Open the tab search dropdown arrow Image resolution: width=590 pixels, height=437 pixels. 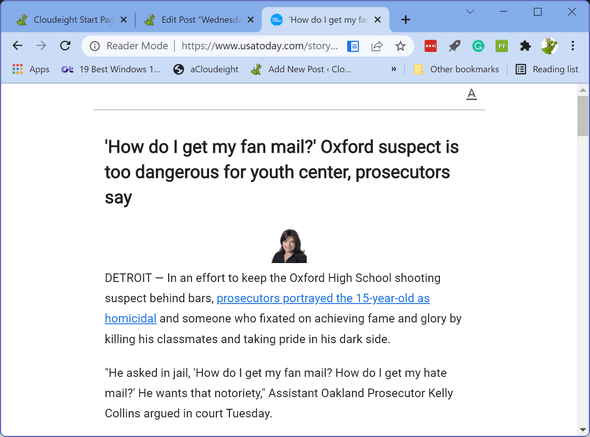pos(470,12)
